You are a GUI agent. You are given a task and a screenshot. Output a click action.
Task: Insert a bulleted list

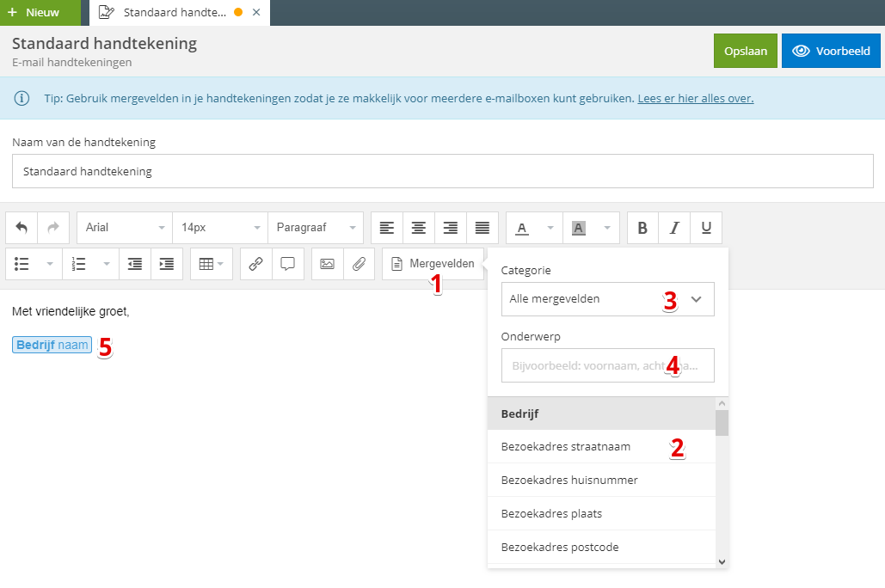click(22, 264)
